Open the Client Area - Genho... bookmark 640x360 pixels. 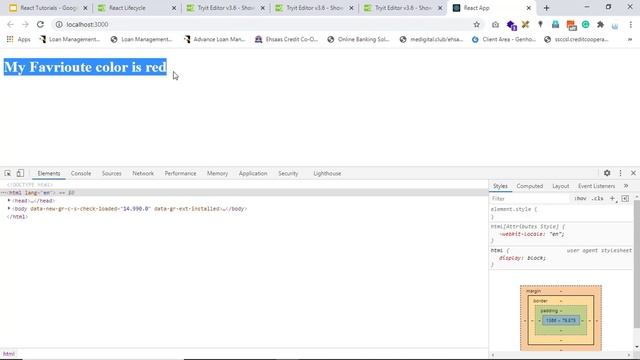504,39
